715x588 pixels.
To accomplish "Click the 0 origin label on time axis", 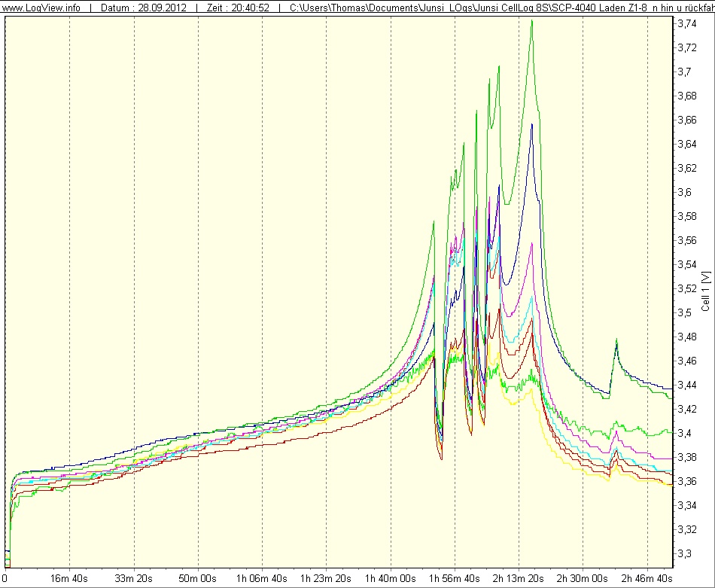I will pos(5,578).
